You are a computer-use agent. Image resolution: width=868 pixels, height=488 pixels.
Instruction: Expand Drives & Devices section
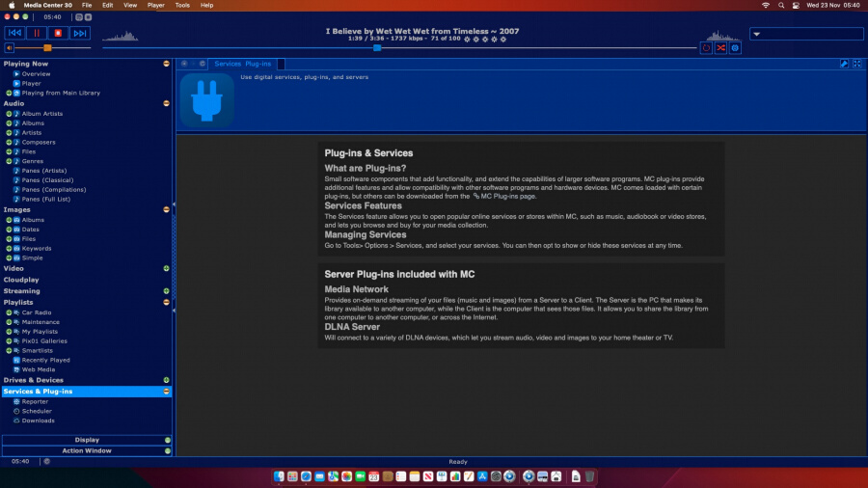166,380
